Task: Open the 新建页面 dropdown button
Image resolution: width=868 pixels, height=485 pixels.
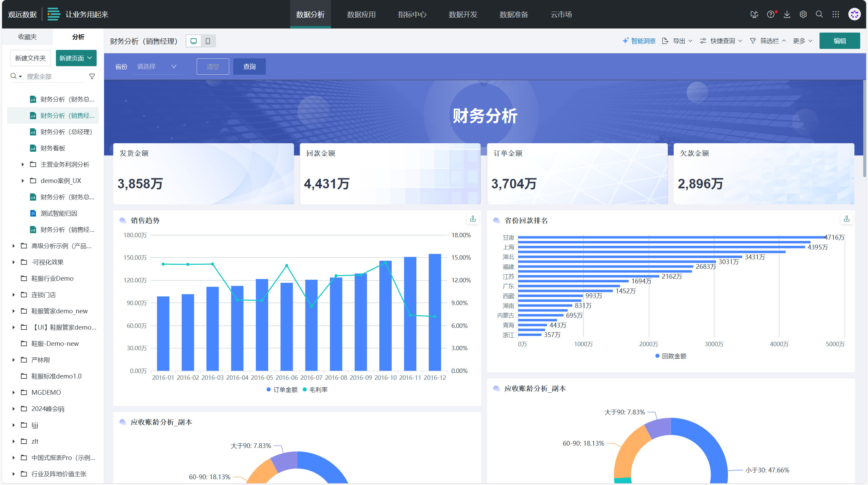Action: point(76,58)
